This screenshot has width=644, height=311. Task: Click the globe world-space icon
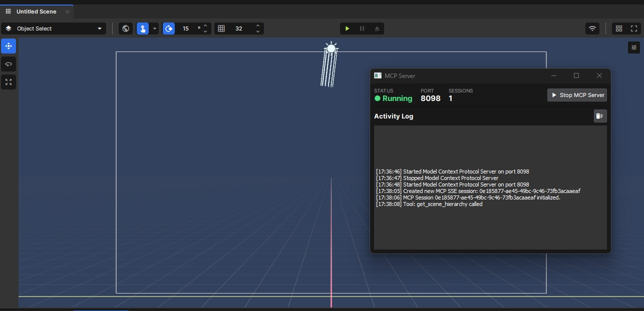(x=126, y=28)
